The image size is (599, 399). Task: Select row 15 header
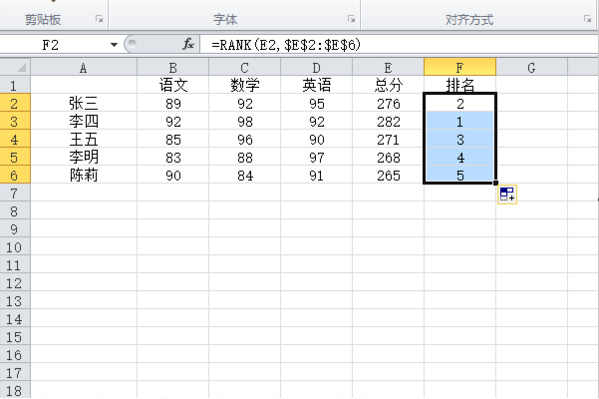[15, 337]
